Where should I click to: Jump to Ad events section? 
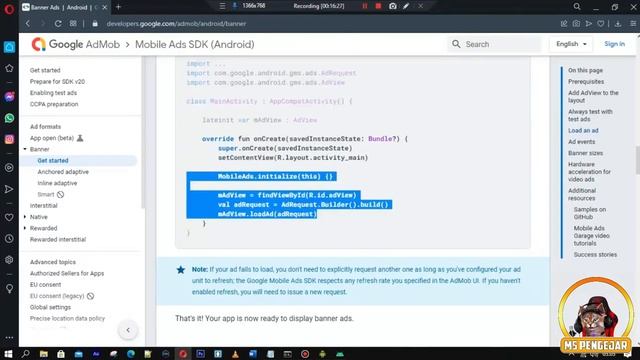pyautogui.click(x=581, y=142)
